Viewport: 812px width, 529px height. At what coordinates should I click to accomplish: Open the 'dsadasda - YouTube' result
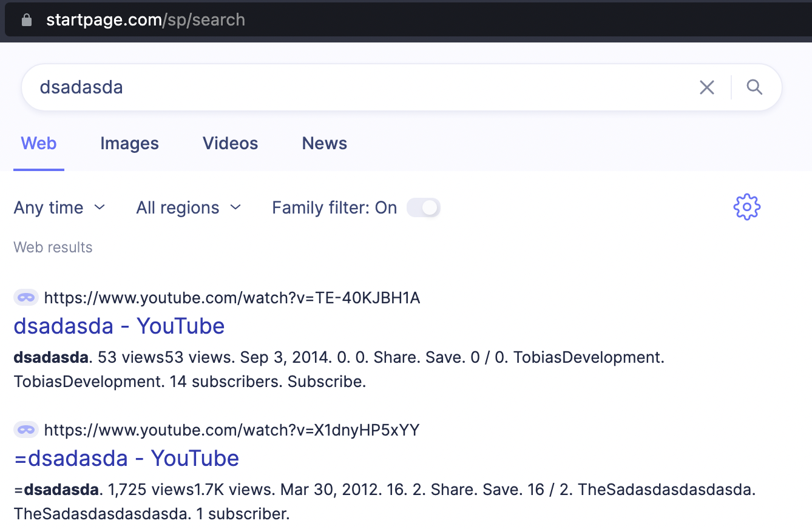(x=119, y=326)
